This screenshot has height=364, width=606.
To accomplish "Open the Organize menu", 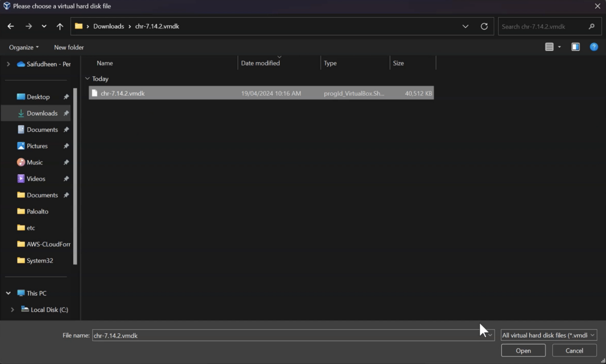I will [23, 47].
